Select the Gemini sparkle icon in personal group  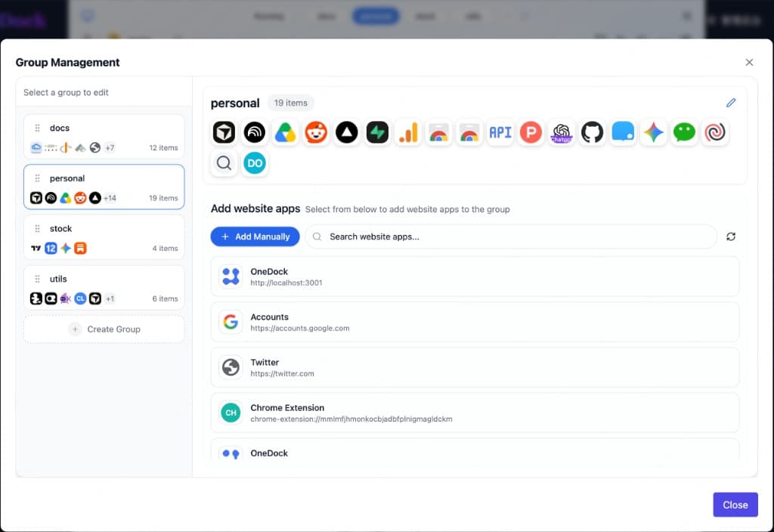[x=654, y=132]
